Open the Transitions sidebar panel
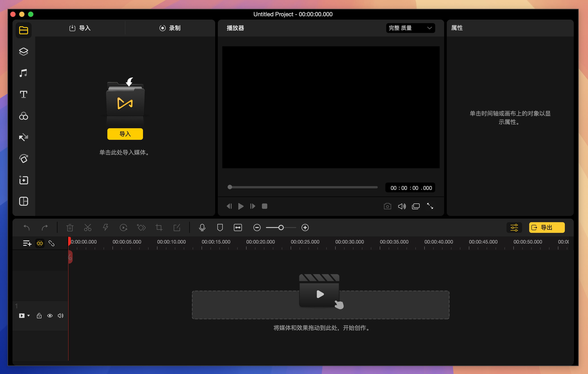The width and height of the screenshot is (588, 374). [x=23, y=137]
